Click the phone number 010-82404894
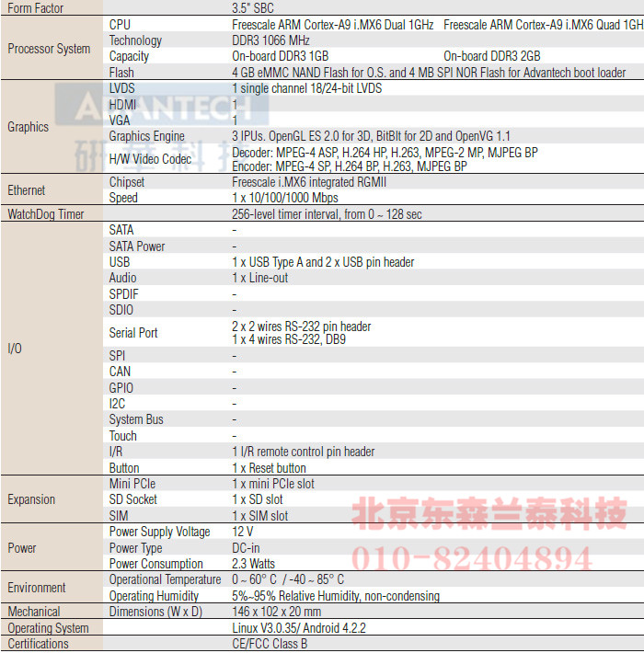Viewport: 644px width, 653px height. [x=472, y=557]
